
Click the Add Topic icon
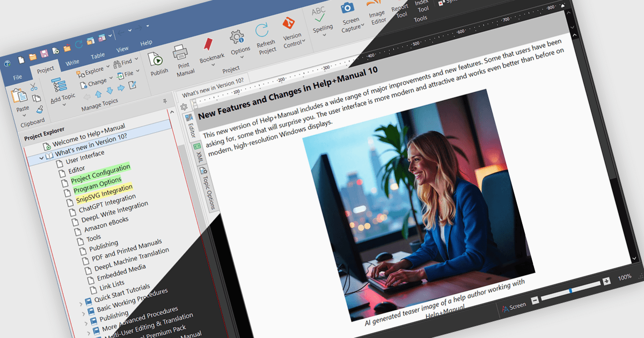click(58, 86)
